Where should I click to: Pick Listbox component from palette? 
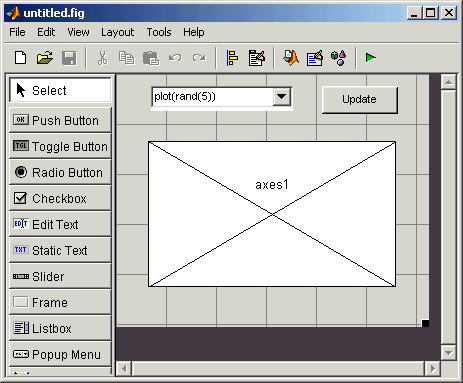[x=60, y=328]
